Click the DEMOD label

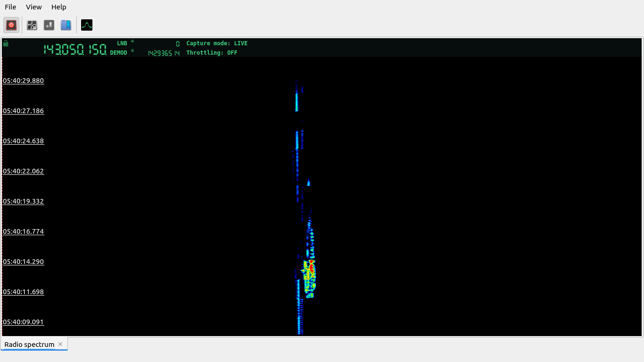click(x=119, y=53)
